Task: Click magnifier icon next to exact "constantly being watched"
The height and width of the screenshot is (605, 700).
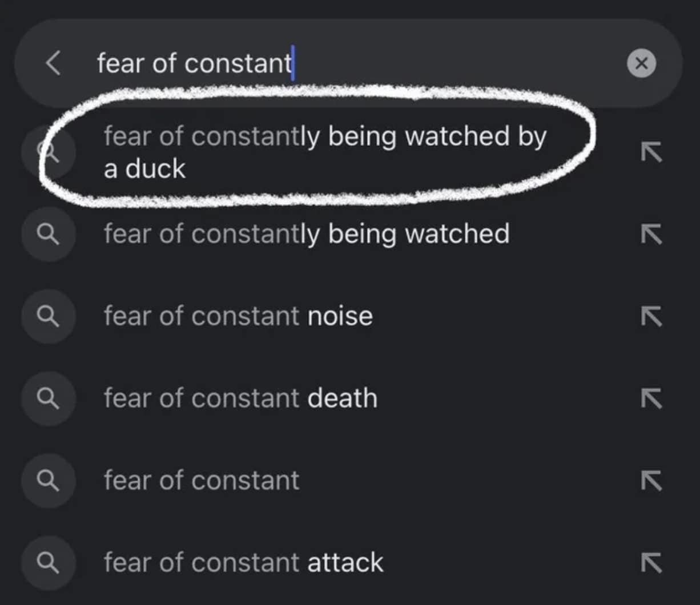Action: 48,234
